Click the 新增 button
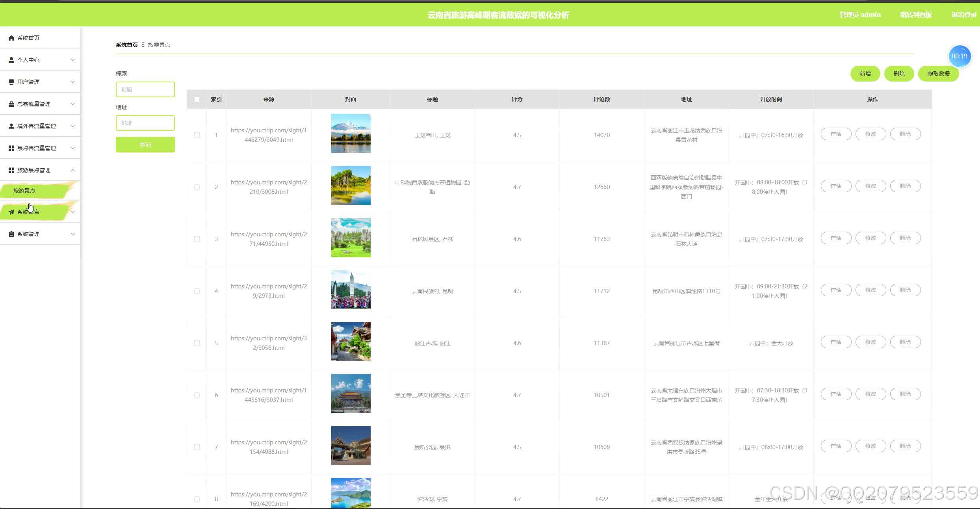This screenshot has height=509, width=980. (x=865, y=74)
